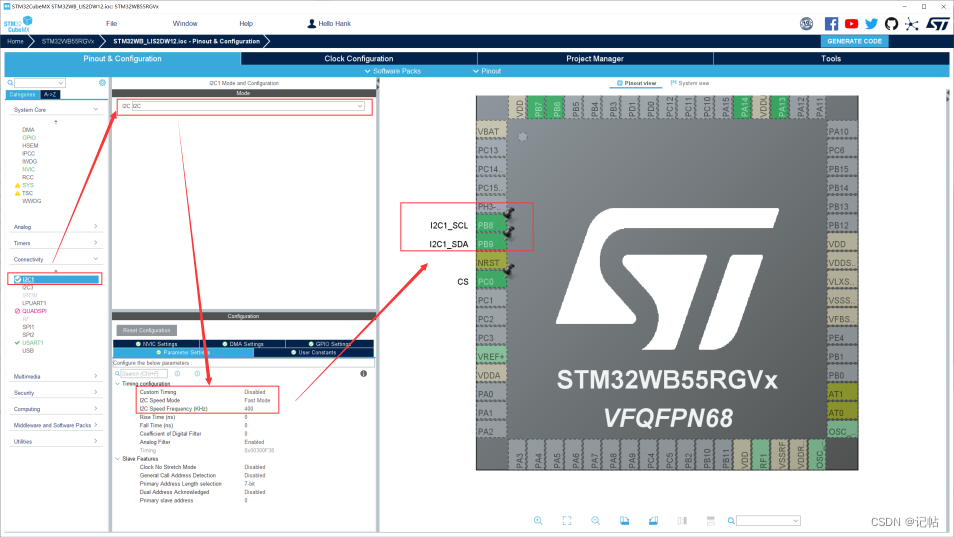Open the Window menu
Screen dimensions: 954x537
(185, 24)
